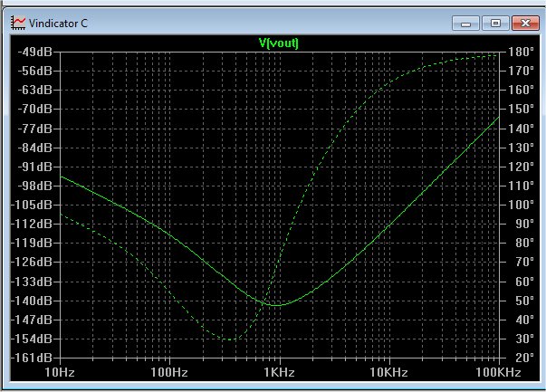Click the 180° phase axis label
This screenshot has height=392, width=546.
coord(522,53)
